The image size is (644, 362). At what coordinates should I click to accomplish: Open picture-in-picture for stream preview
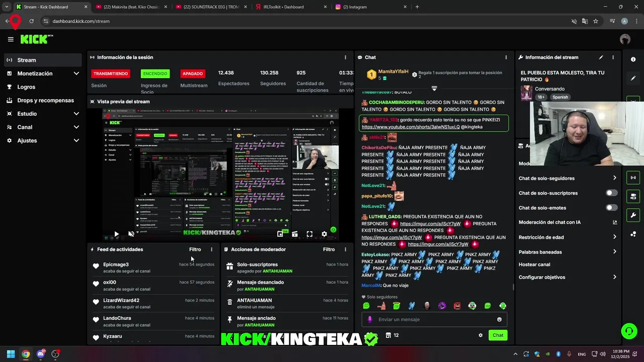[280, 234]
